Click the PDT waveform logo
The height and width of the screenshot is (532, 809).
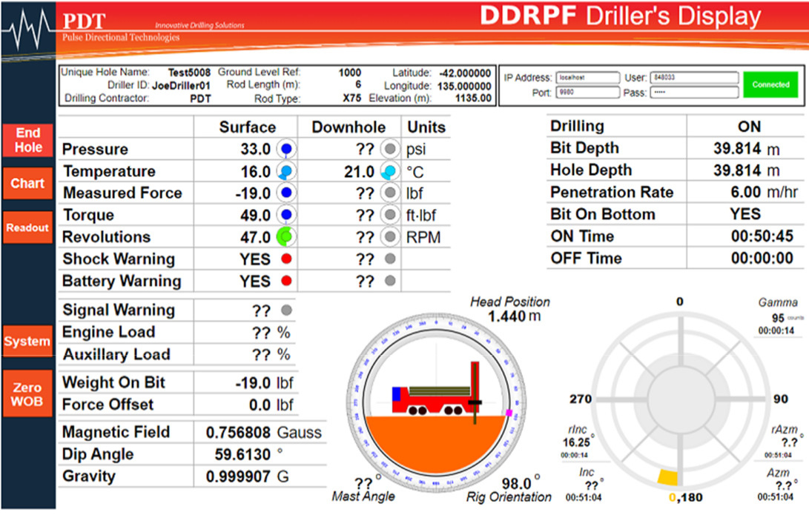[x=27, y=30]
